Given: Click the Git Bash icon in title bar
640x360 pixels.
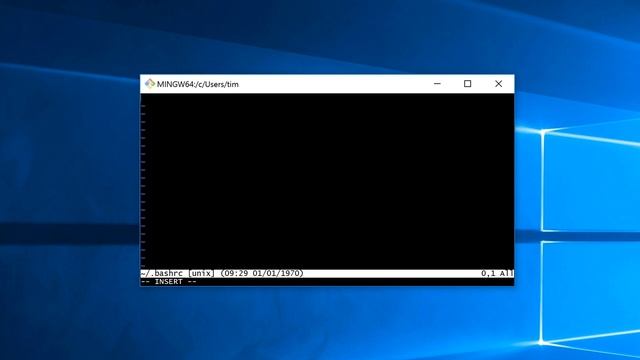Looking at the screenshot, I should tap(150, 84).
